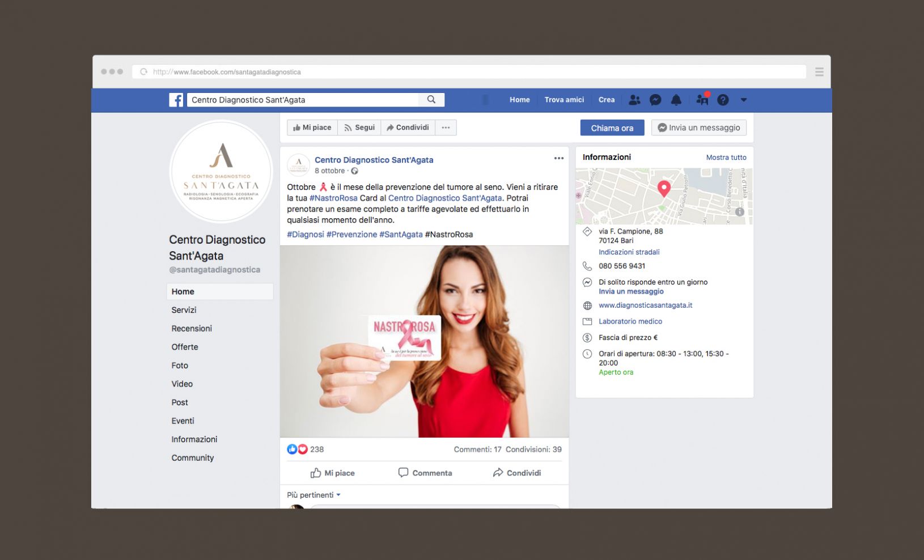Screen dimensions: 924x560
Task: Click the Aperto ora status text
Action: (x=616, y=372)
